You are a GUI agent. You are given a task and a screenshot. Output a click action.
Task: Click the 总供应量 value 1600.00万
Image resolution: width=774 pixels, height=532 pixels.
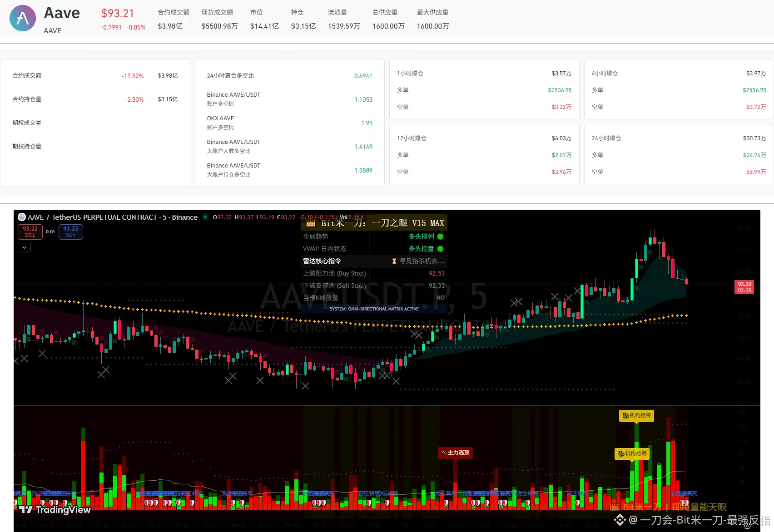tap(388, 26)
